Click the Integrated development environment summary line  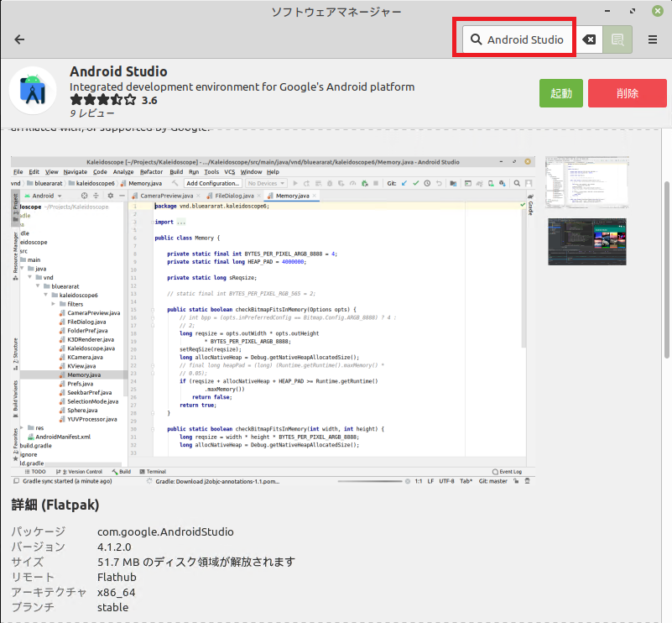242,87
